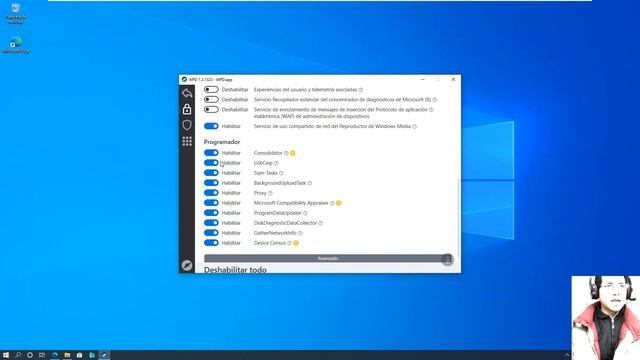Turn off the BackgroundUploadTask toggle
This screenshot has height=360, width=640.
click(x=211, y=183)
